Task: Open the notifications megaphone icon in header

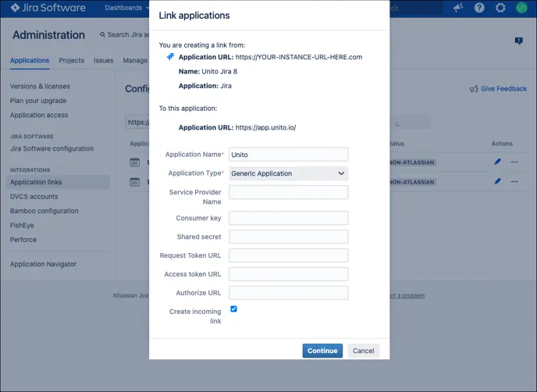Action: [x=458, y=8]
